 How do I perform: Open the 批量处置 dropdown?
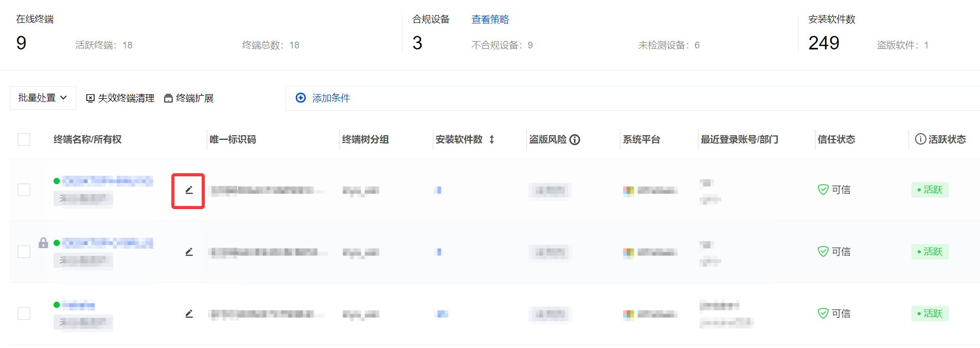pos(43,98)
